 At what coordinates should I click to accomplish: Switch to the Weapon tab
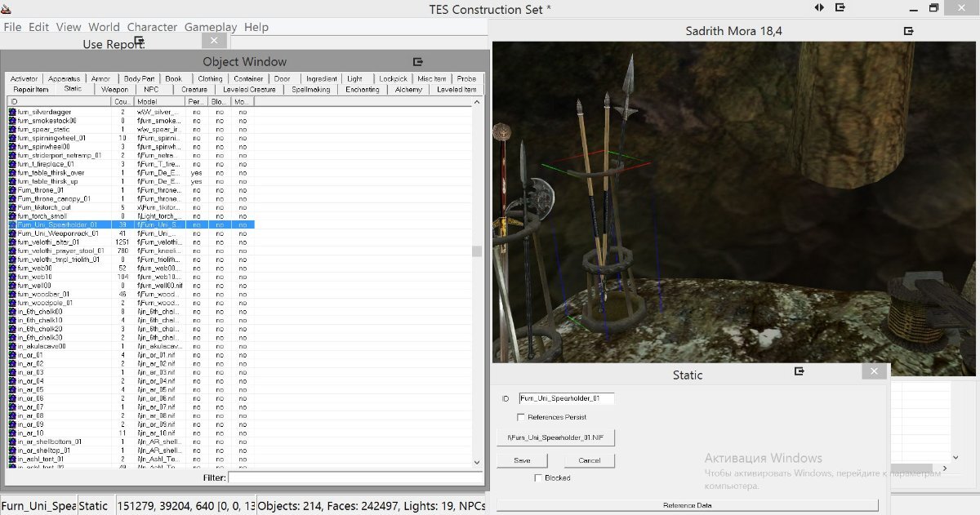click(x=115, y=90)
